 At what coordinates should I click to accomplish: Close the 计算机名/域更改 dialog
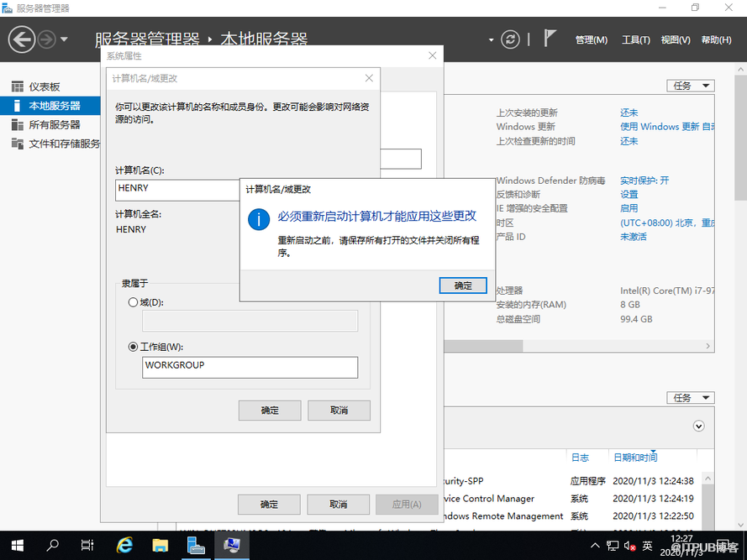tap(369, 78)
